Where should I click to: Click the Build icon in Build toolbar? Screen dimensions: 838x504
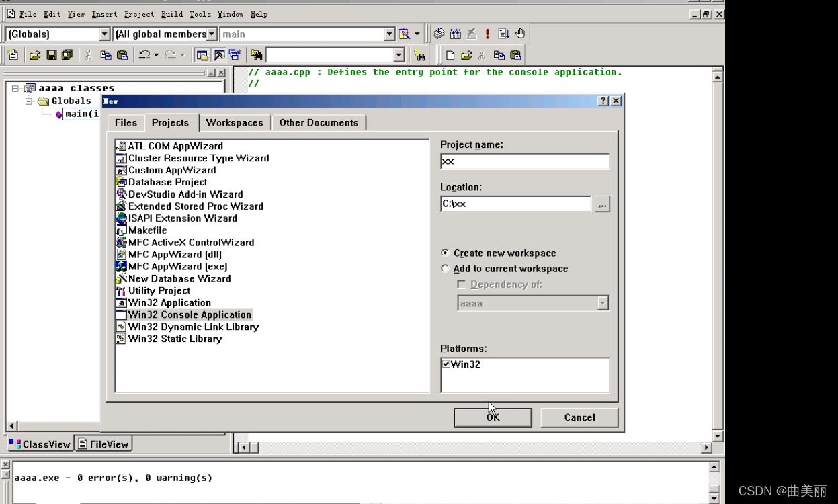click(x=455, y=34)
